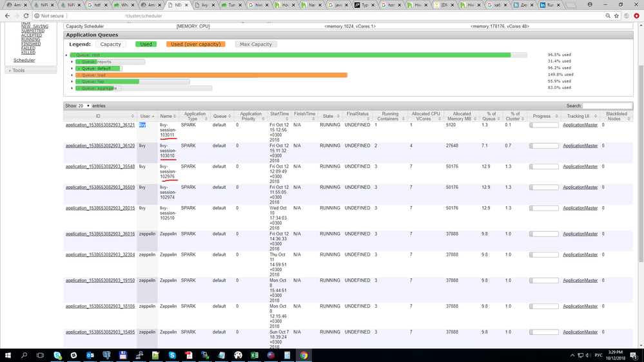This screenshot has width=644, height=362.
Task: Open the network icon in system tray
Action: 580,356
